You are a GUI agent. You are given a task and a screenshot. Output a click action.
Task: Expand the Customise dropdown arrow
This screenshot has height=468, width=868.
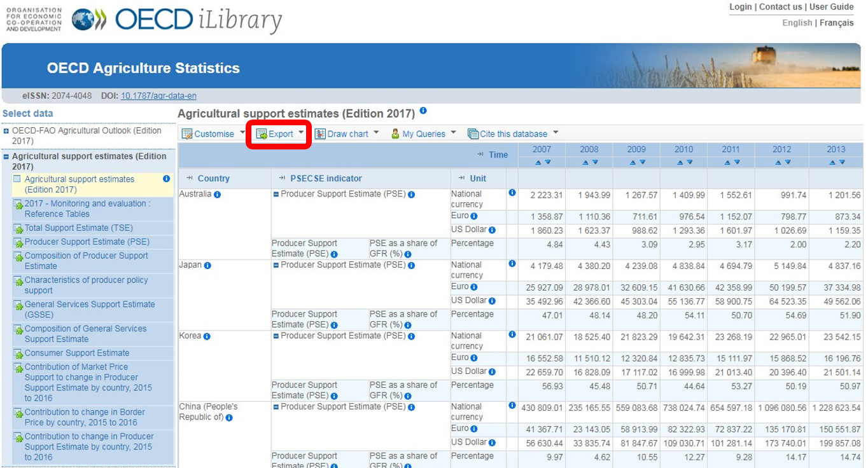(242, 133)
